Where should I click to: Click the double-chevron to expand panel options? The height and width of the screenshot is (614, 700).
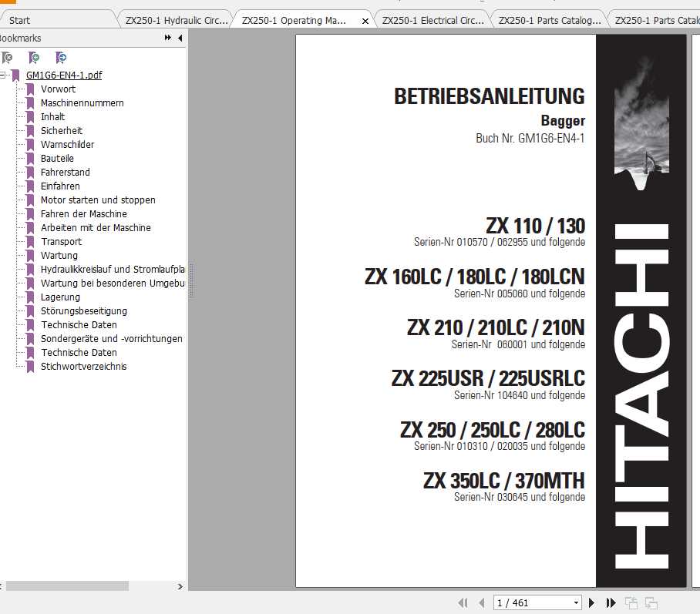click(167, 37)
